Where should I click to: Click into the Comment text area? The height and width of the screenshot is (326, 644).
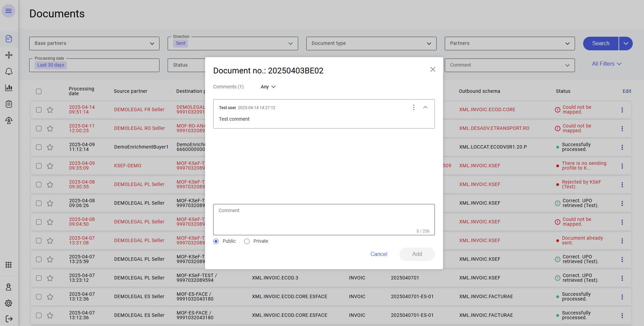(x=324, y=219)
